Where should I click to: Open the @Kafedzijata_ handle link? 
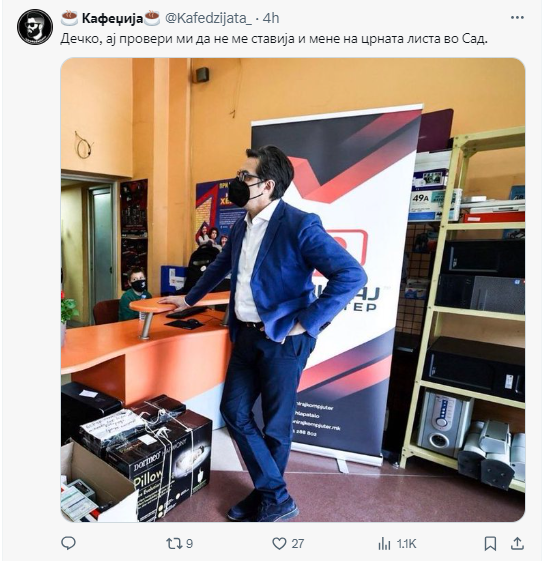pyautogui.click(x=208, y=18)
